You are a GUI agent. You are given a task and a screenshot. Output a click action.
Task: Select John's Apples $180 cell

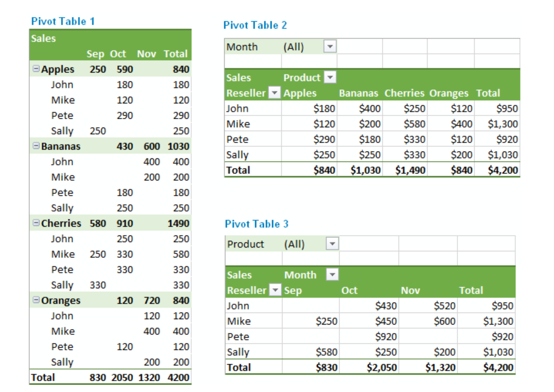tap(324, 108)
